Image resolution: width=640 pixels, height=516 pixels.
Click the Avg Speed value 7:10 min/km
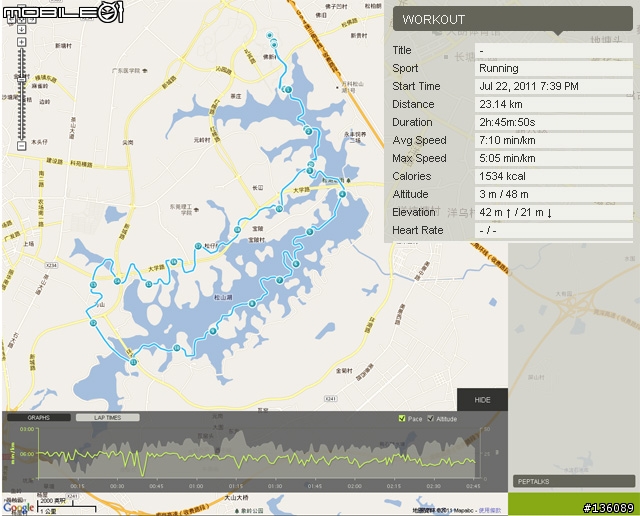point(553,140)
